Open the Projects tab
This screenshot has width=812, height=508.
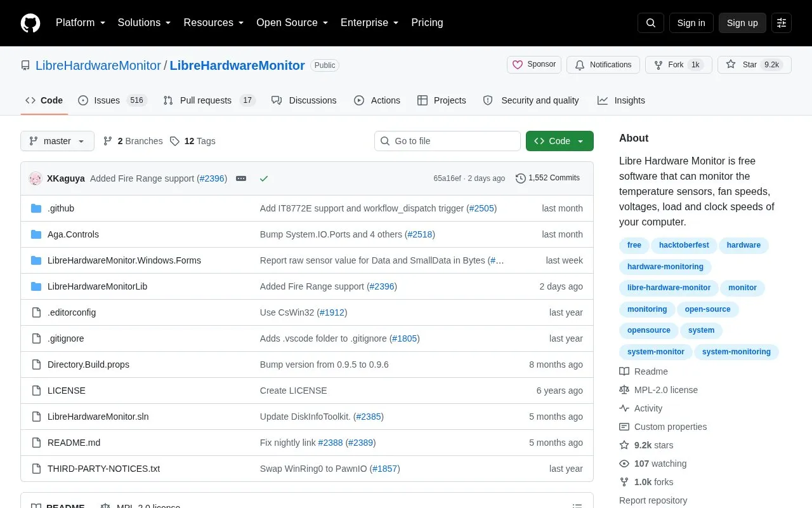442,100
